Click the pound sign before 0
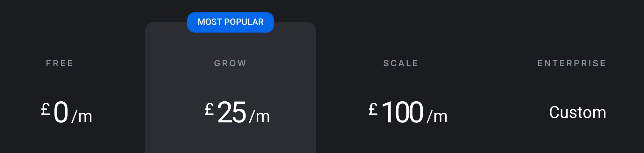Image resolution: width=644 pixels, height=153 pixels. pos(46,109)
